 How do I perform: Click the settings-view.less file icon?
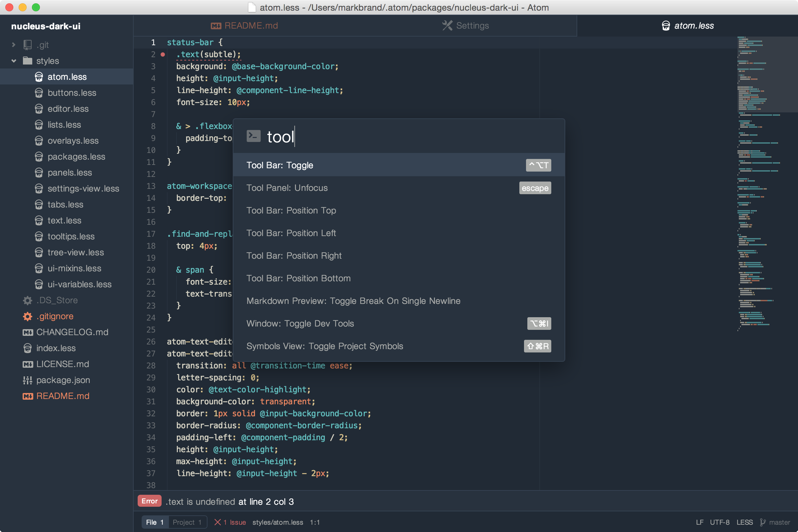39,189
